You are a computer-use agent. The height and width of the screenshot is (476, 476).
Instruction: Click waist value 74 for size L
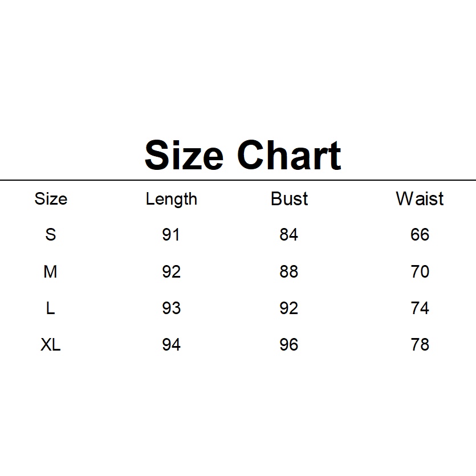tap(420, 308)
